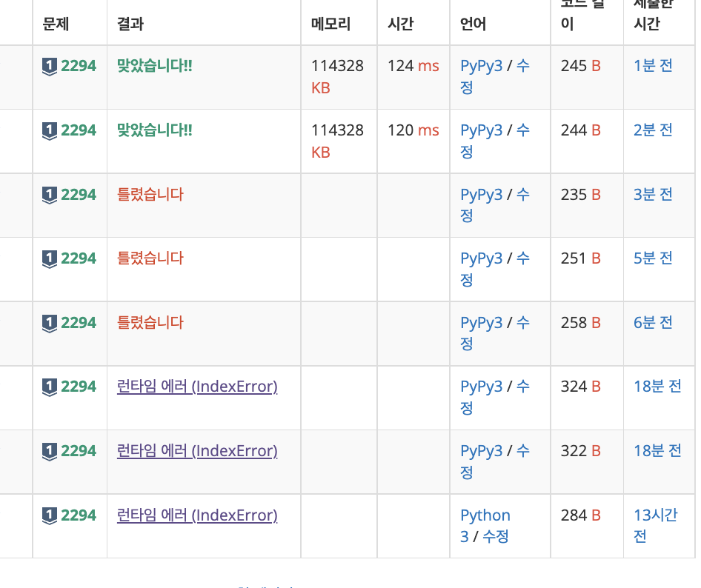This screenshot has width=701, height=588.
Task: Open 런타임 에러 (IndexError) details for the Python 3 submission
Action: [x=197, y=515]
